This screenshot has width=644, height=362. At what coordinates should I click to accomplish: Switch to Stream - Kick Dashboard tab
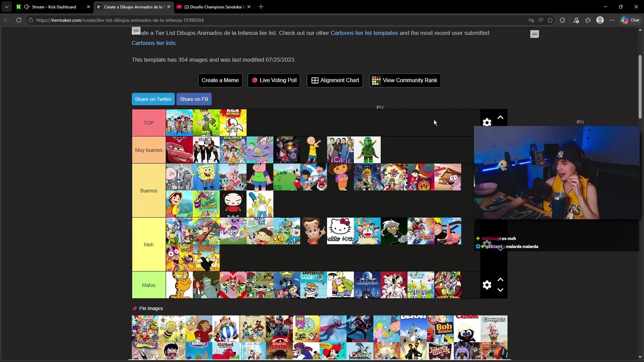coord(54,7)
